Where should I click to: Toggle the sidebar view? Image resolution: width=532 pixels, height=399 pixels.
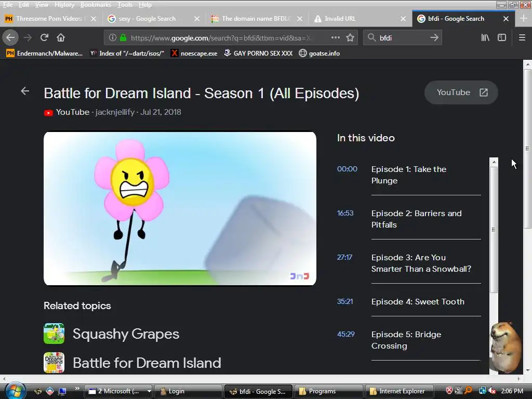tap(502, 37)
